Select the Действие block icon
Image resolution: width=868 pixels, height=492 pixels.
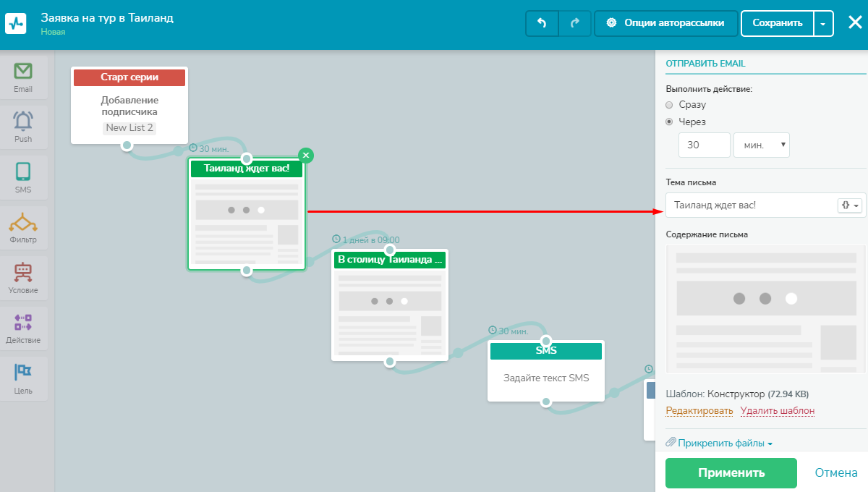tap(23, 322)
